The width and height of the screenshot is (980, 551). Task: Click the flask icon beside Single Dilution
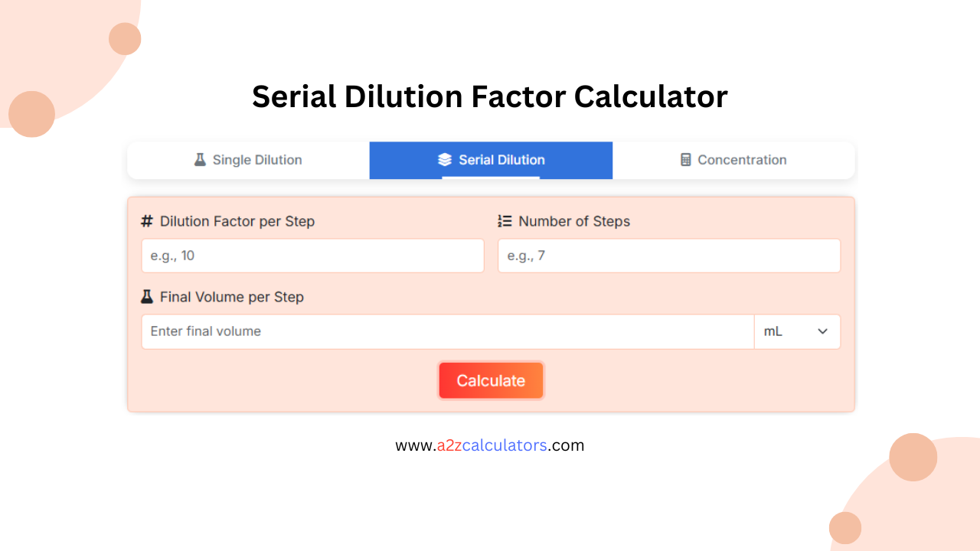[200, 160]
